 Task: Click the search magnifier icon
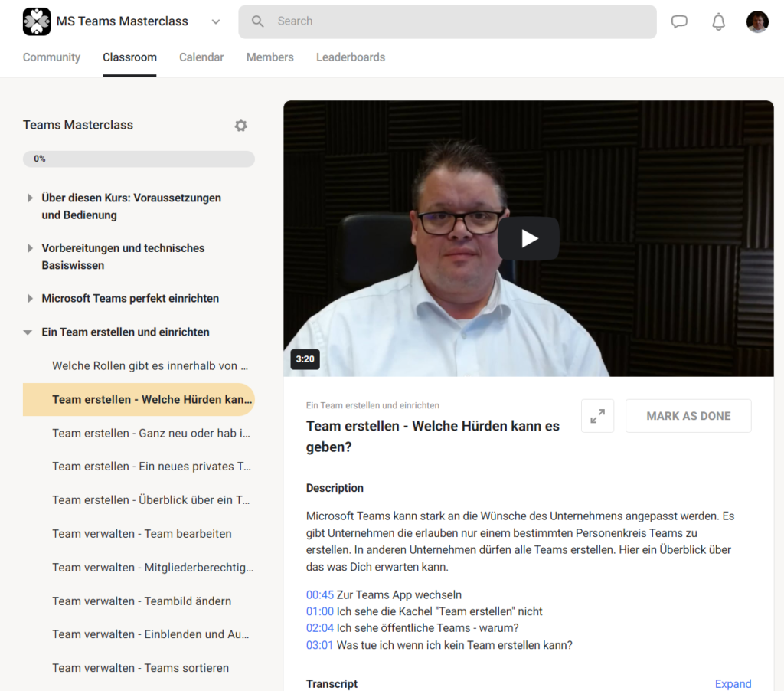click(x=257, y=21)
